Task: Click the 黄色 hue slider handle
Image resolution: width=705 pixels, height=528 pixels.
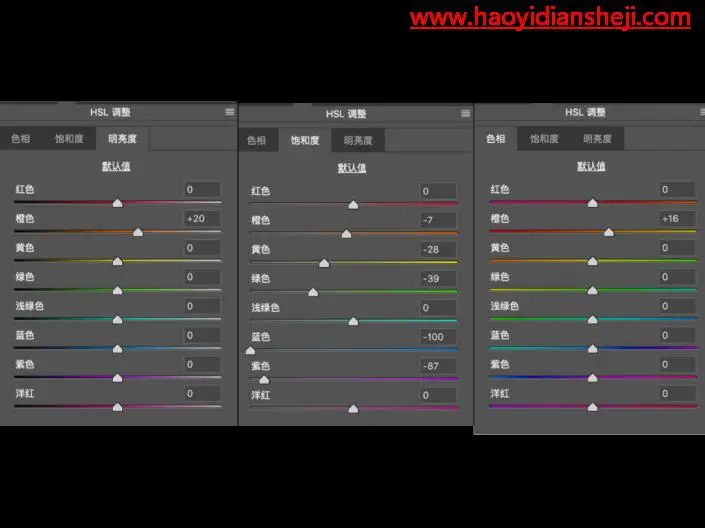Action: (593, 261)
